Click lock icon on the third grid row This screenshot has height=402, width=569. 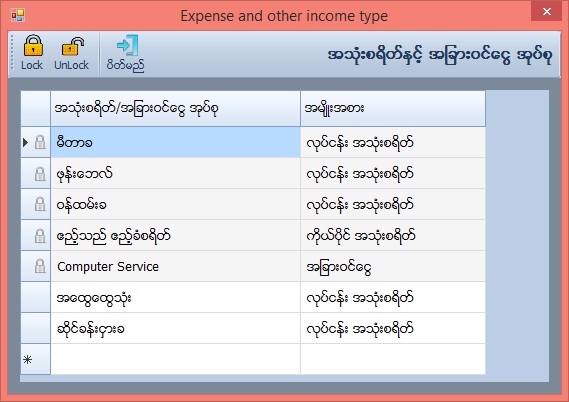40,204
